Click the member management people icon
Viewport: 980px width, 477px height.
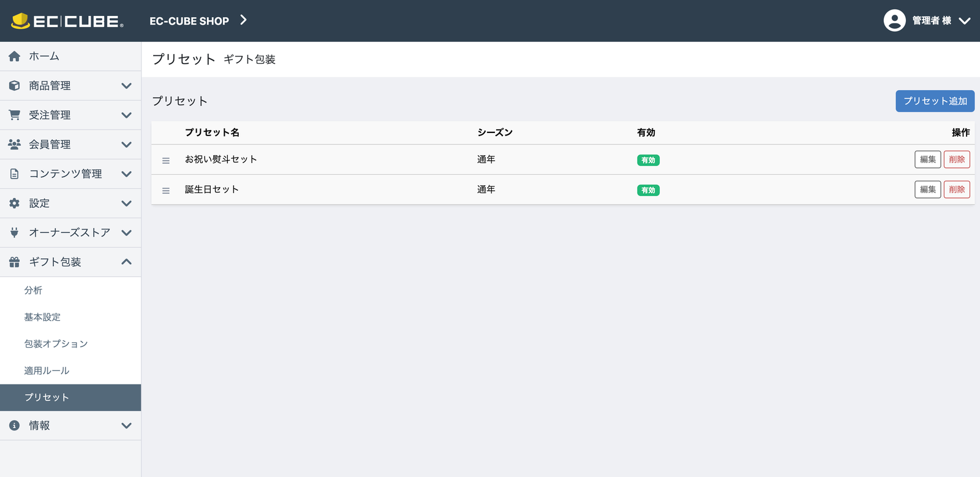(x=15, y=145)
